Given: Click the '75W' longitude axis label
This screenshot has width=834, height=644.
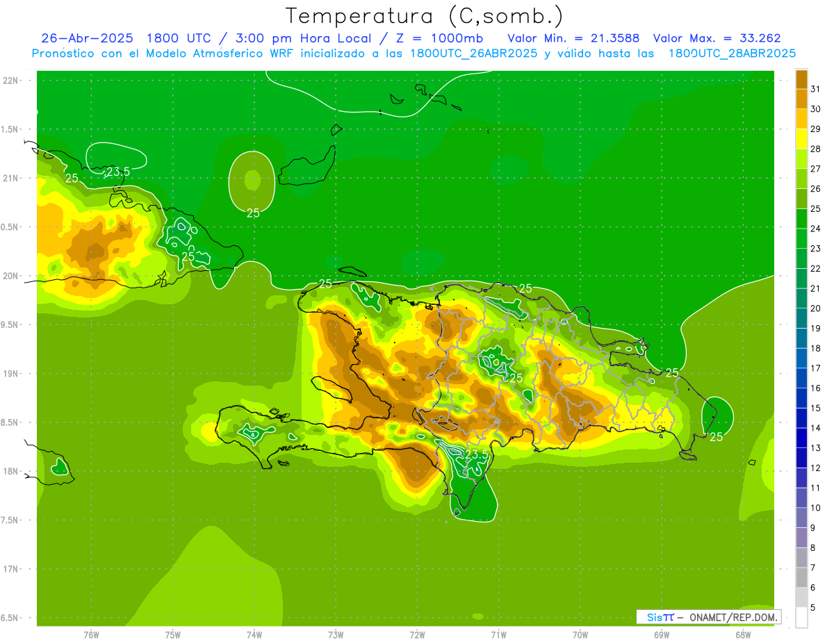Looking at the screenshot, I should pos(173,635).
